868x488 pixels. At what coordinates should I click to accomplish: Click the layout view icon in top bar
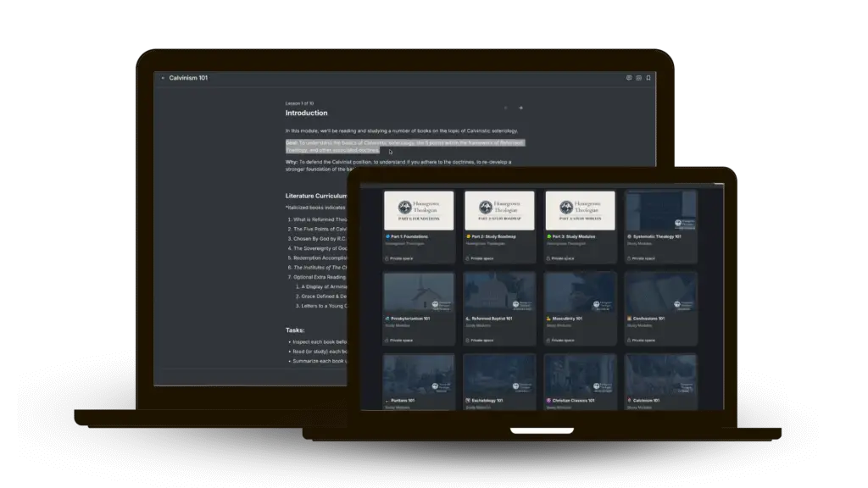click(638, 78)
